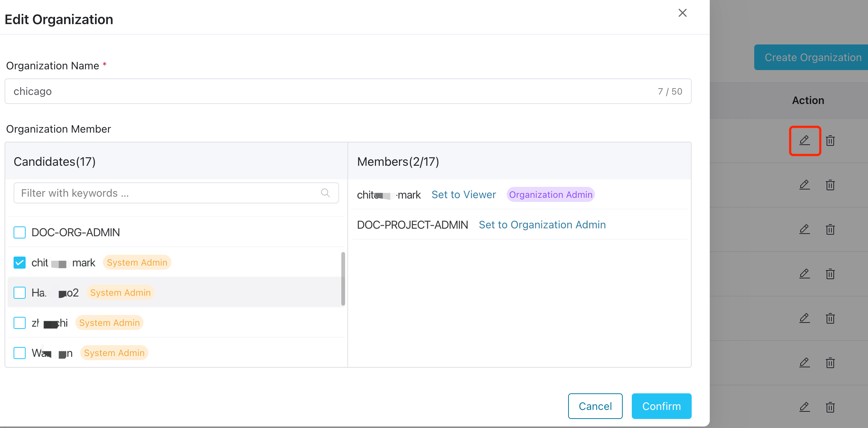Click edit pencil in second action row
The image size is (868, 428).
pyautogui.click(x=805, y=185)
